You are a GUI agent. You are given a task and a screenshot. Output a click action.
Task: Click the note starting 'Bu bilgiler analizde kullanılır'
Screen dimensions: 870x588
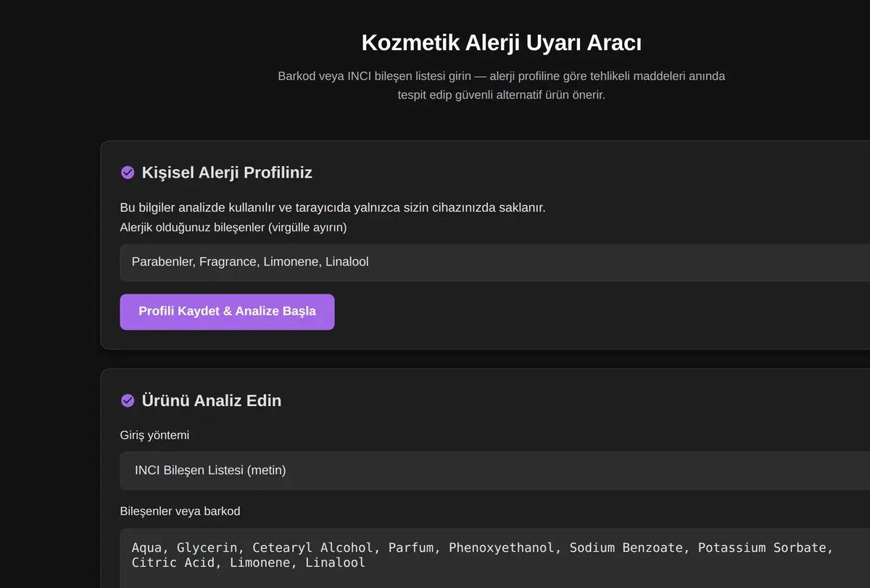pos(333,208)
